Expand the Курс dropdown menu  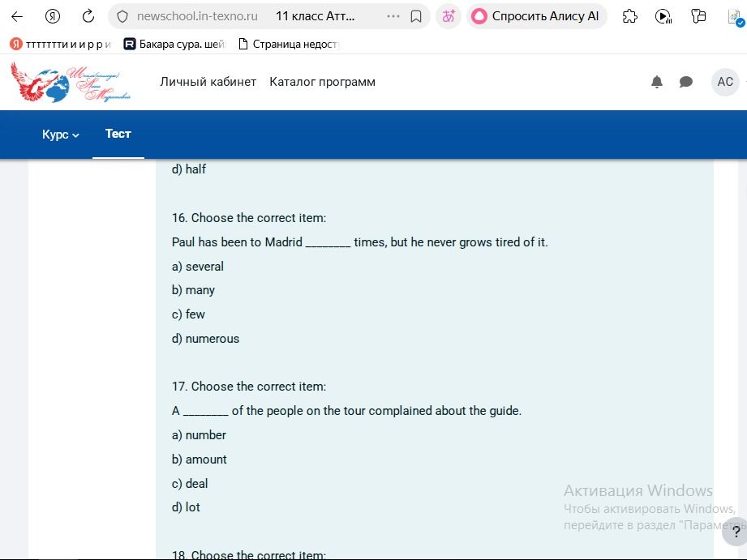click(61, 135)
